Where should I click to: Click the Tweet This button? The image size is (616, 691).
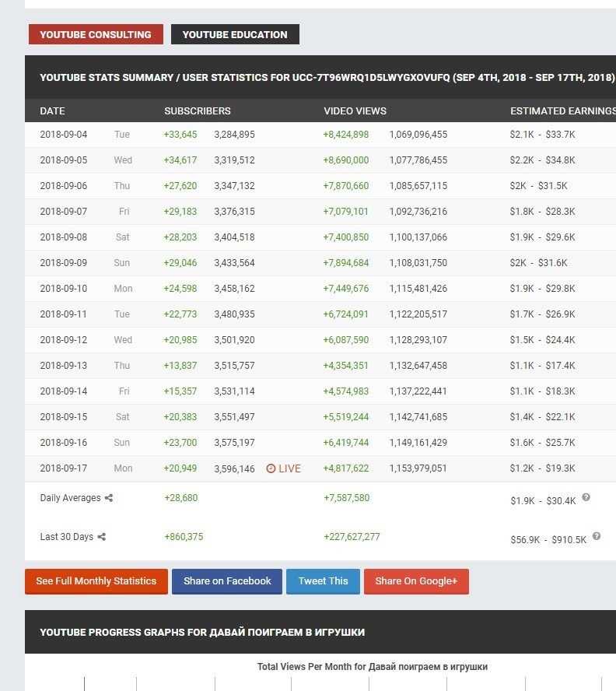(x=323, y=581)
